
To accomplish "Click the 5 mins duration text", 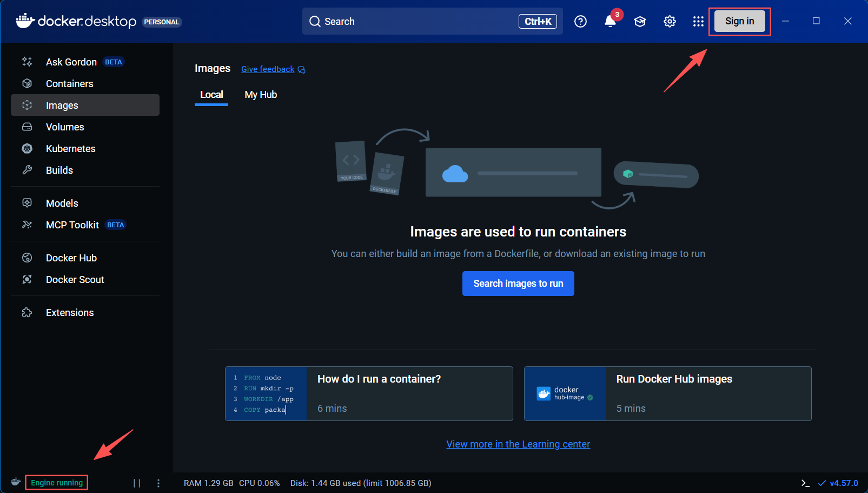I will click(631, 409).
